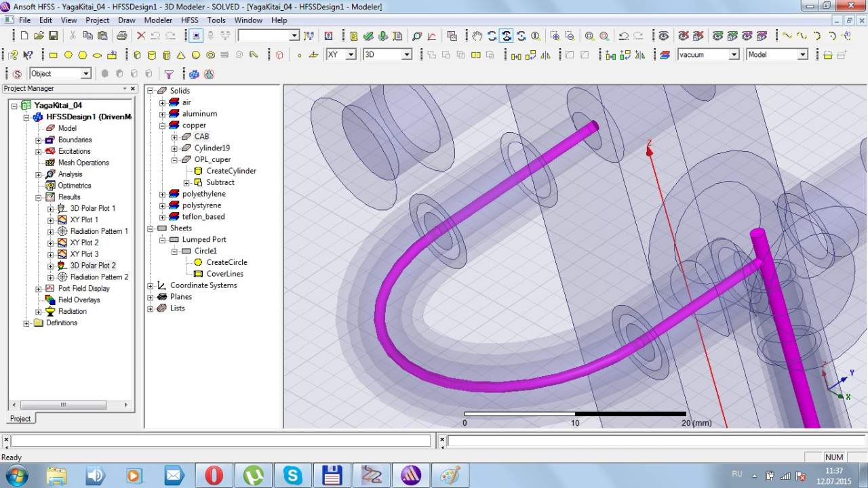Expand the aluminum material node
The height and width of the screenshot is (488, 868).
coord(162,114)
